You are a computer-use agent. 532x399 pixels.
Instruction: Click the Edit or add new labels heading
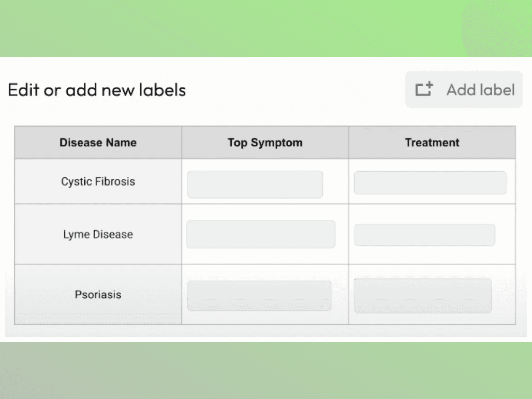click(97, 90)
